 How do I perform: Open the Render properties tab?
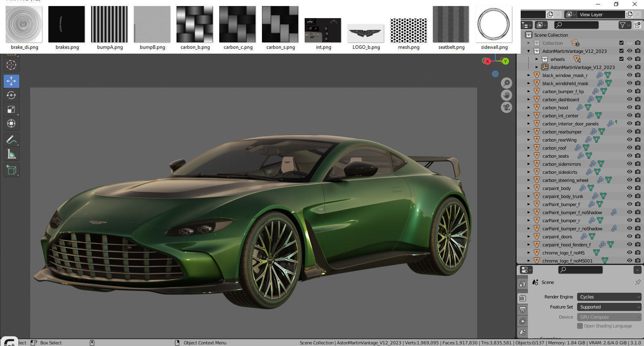click(x=523, y=298)
